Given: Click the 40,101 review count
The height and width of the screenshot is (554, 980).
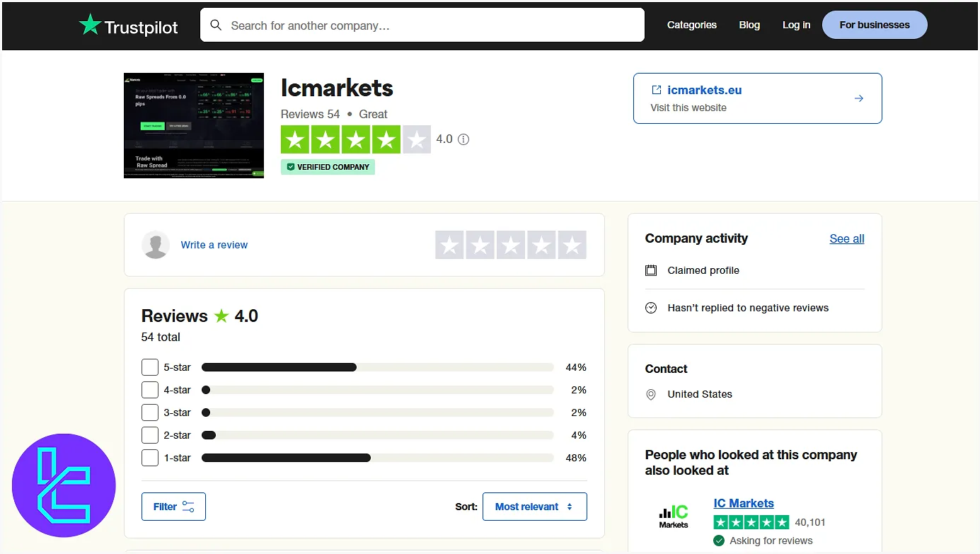Looking at the screenshot, I should point(810,522).
